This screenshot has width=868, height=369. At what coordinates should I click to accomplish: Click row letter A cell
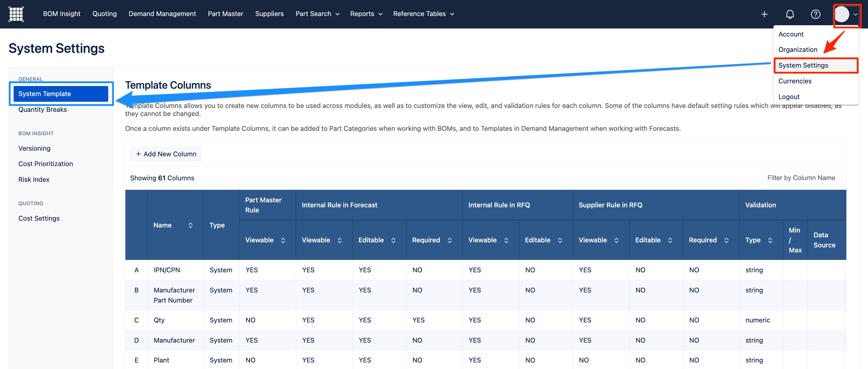(x=136, y=270)
